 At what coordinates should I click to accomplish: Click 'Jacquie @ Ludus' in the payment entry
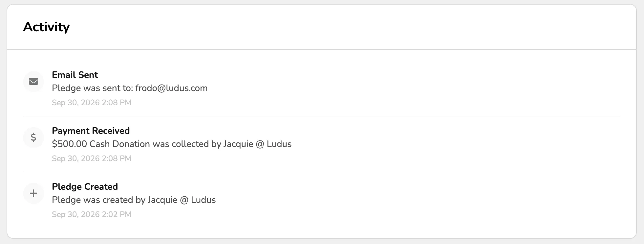(258, 144)
